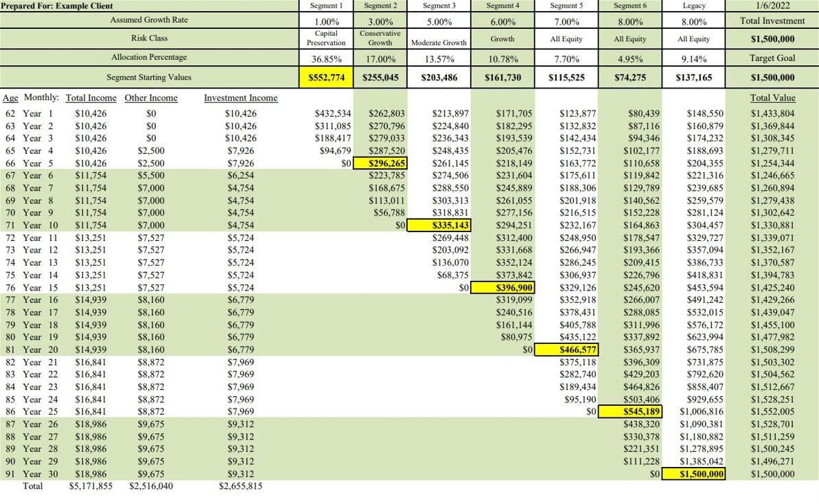Click the 5.00% growth rate cell
This screenshot has width=819, height=504.
point(439,22)
